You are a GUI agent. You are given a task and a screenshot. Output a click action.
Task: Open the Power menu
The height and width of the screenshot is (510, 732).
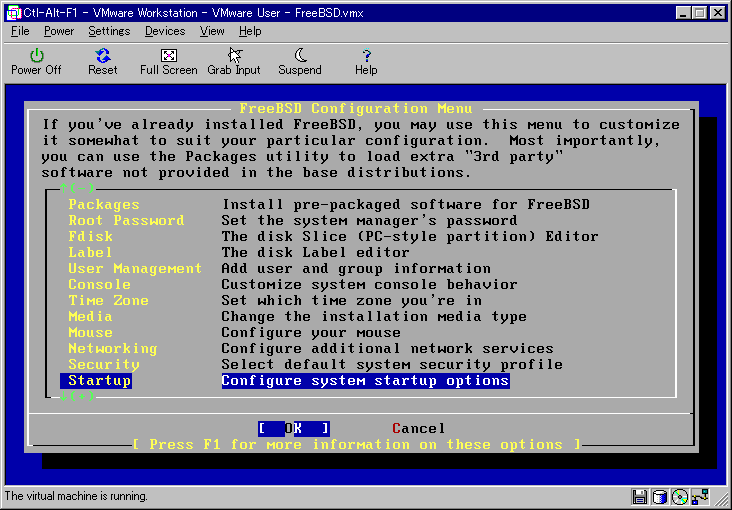[x=59, y=31]
